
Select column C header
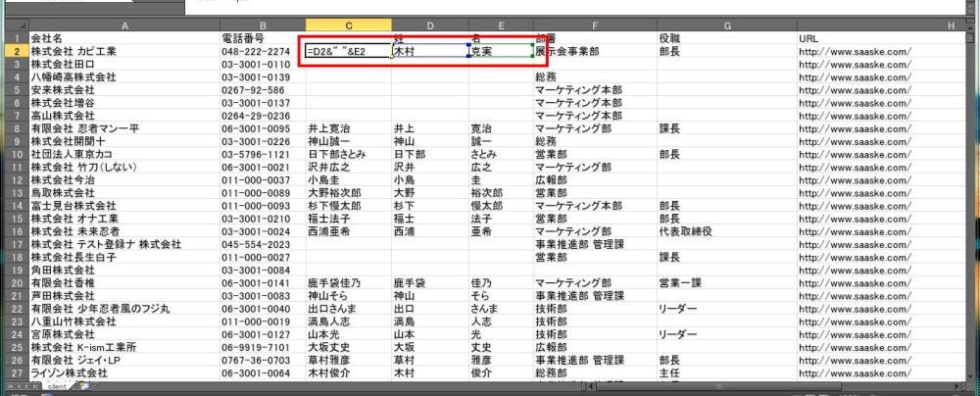(x=349, y=24)
